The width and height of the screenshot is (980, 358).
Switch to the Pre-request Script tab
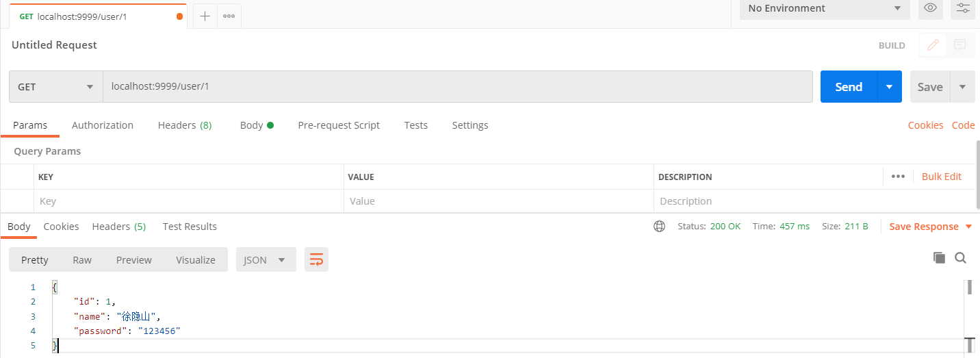339,125
